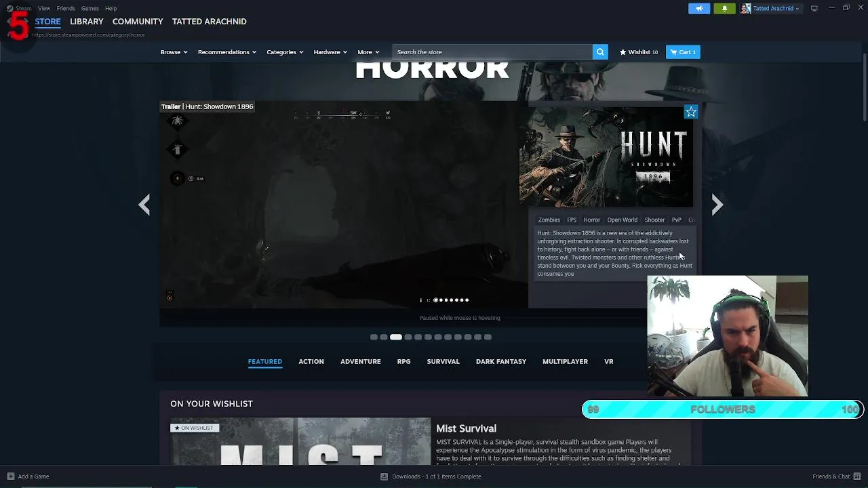Expand the Tatted Arachnid account dropdown

tap(776, 8)
